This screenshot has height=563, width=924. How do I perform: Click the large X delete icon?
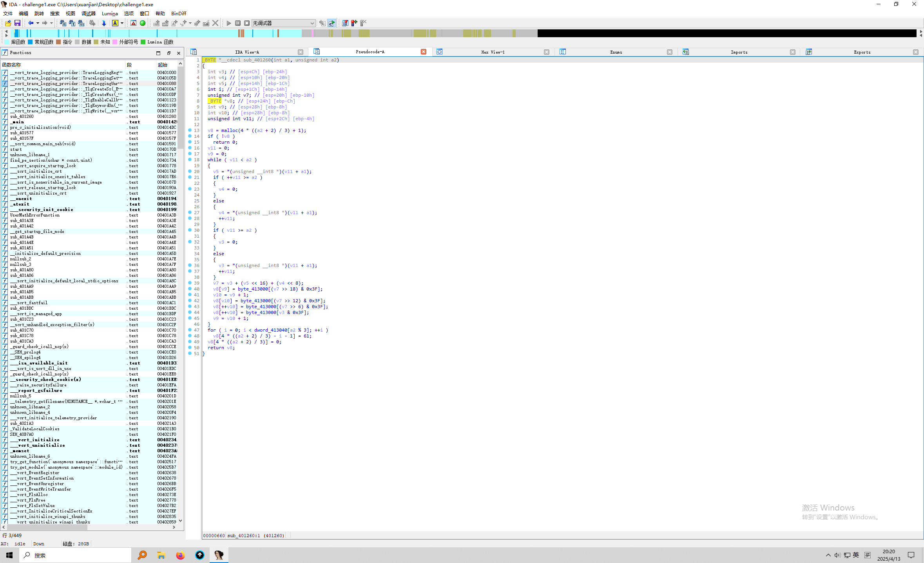pyautogui.click(x=215, y=23)
